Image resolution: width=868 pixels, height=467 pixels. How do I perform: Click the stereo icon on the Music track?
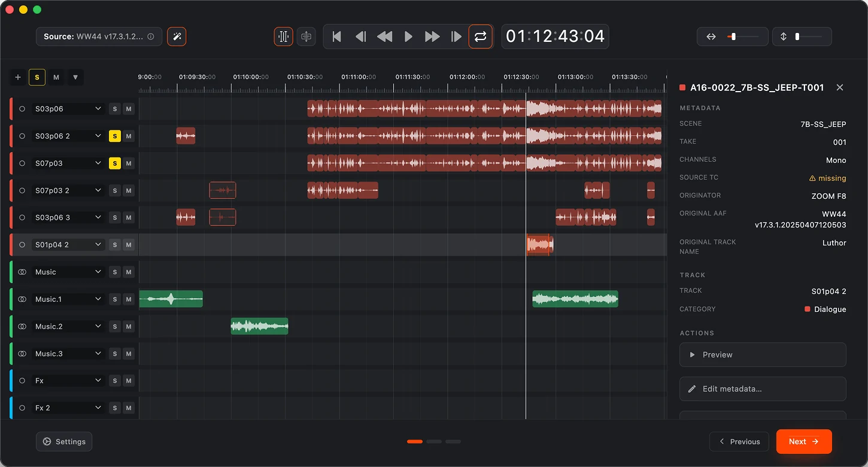click(x=22, y=272)
